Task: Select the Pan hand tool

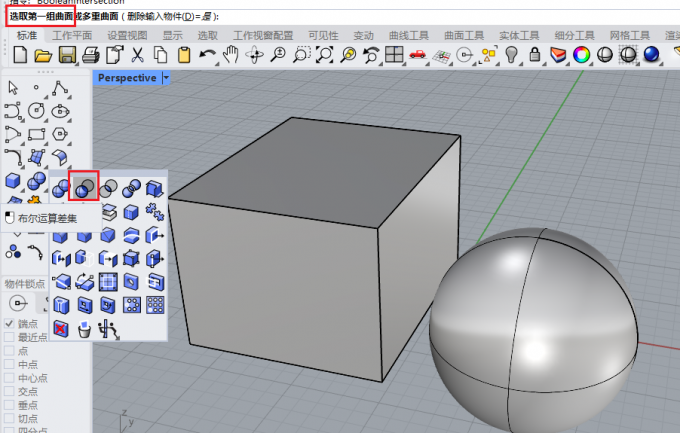Action: pyautogui.click(x=231, y=55)
